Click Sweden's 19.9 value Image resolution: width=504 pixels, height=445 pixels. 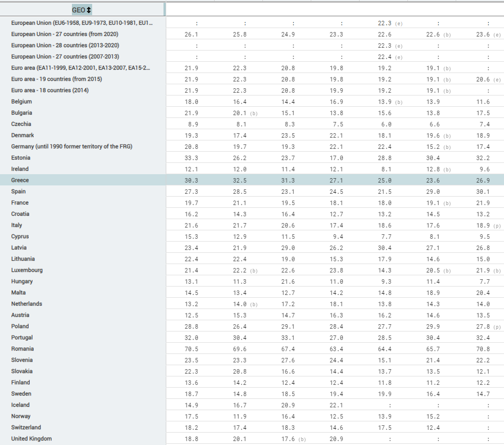click(385, 394)
